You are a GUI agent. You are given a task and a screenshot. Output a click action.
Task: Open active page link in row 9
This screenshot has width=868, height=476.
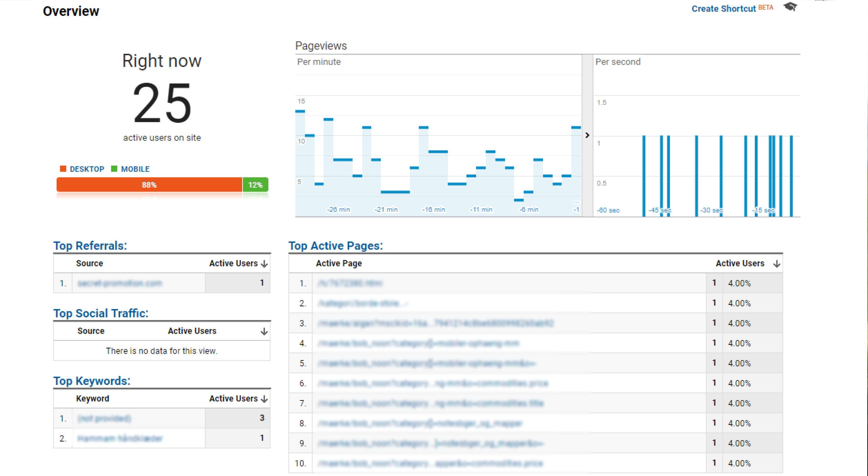[431, 443]
